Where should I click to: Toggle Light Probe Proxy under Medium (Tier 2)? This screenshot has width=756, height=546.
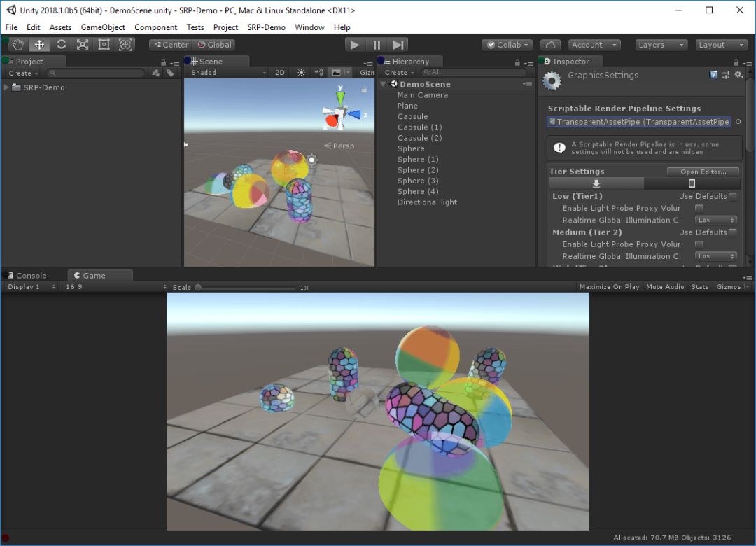pos(699,244)
